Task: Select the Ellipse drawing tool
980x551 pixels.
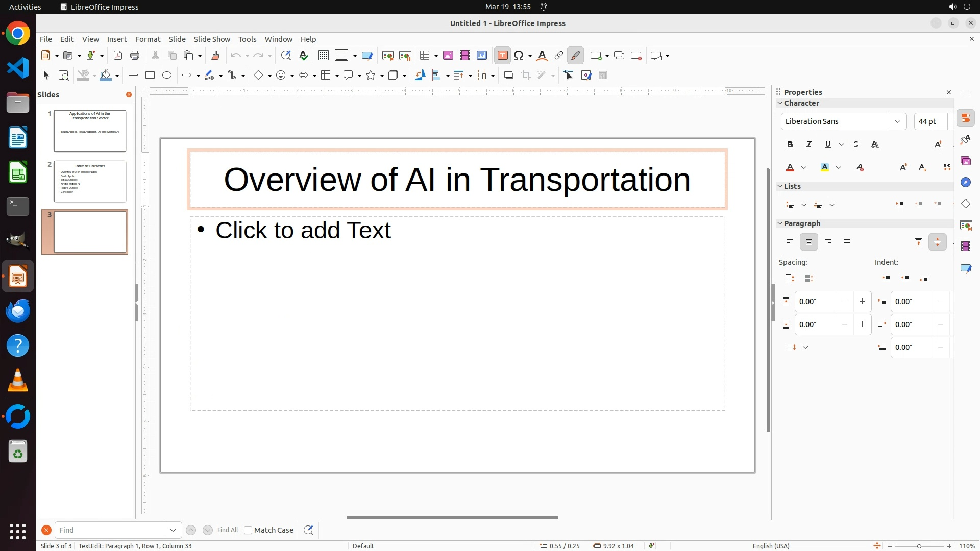Action: pyautogui.click(x=167, y=76)
